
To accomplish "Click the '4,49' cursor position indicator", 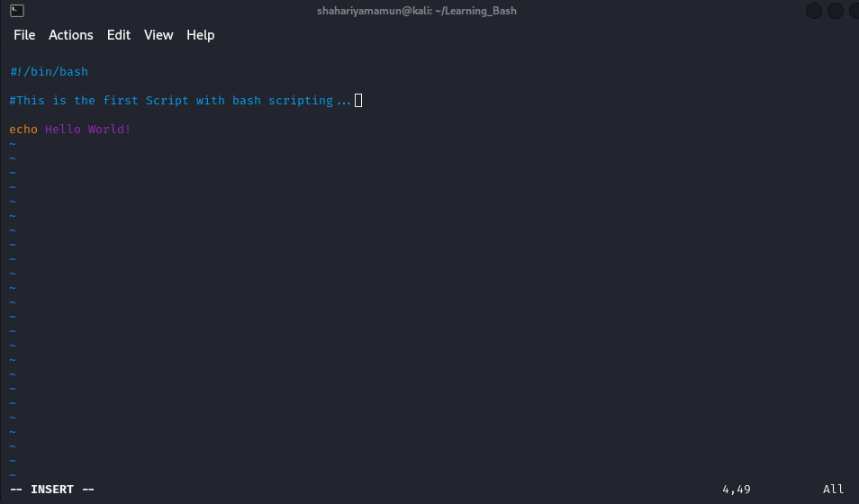I will [x=737, y=490].
